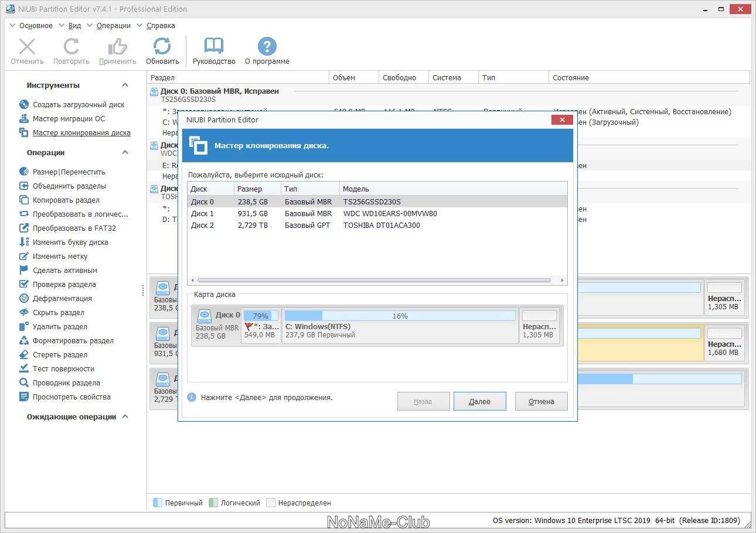
Task: Choose Размер|Переместить operation
Action: pos(69,172)
